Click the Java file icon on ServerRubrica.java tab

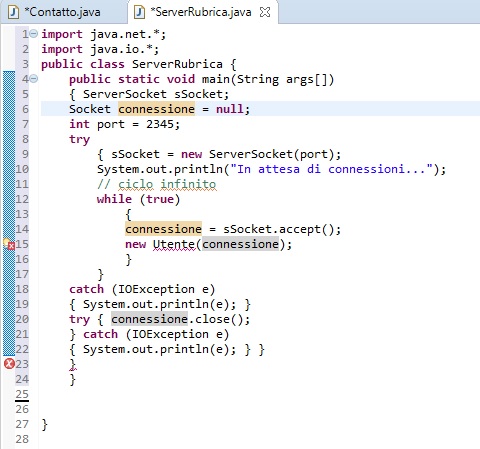139,12
